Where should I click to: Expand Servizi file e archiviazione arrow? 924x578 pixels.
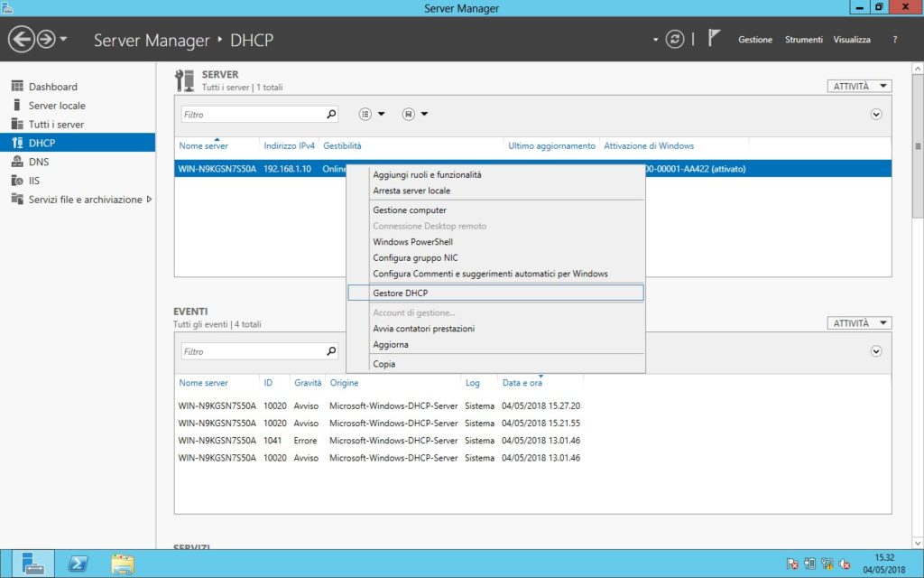click(149, 200)
